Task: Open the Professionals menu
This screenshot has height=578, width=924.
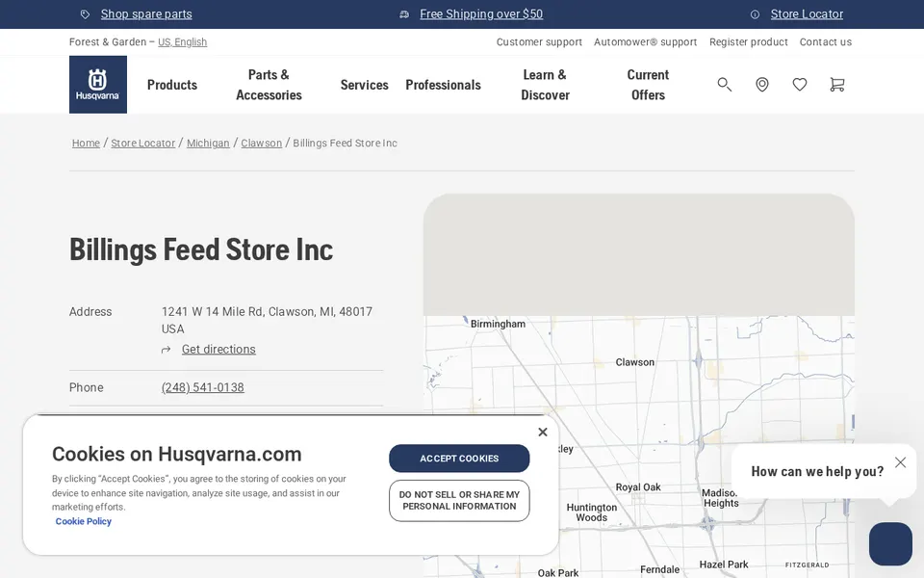Action: pos(443,85)
